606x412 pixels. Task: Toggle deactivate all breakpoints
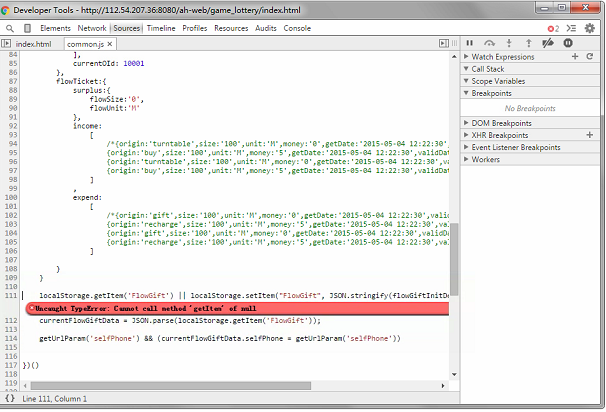pos(549,44)
